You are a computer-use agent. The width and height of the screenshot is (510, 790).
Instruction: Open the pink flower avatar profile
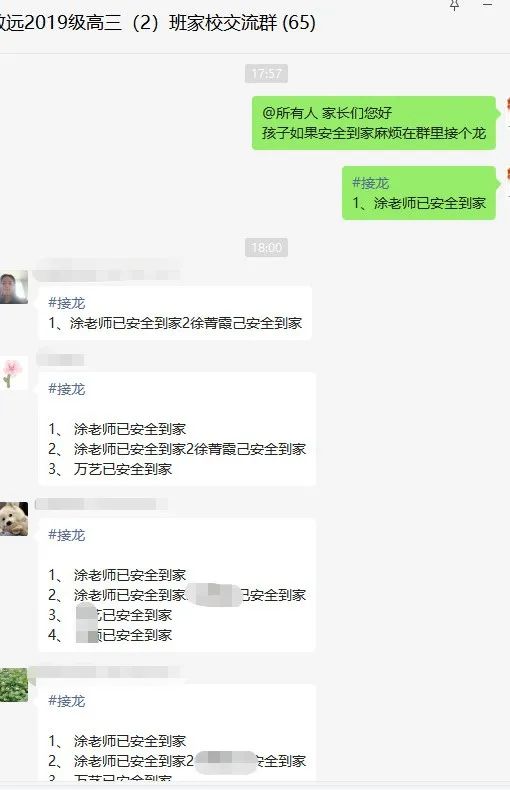[x=14, y=373]
